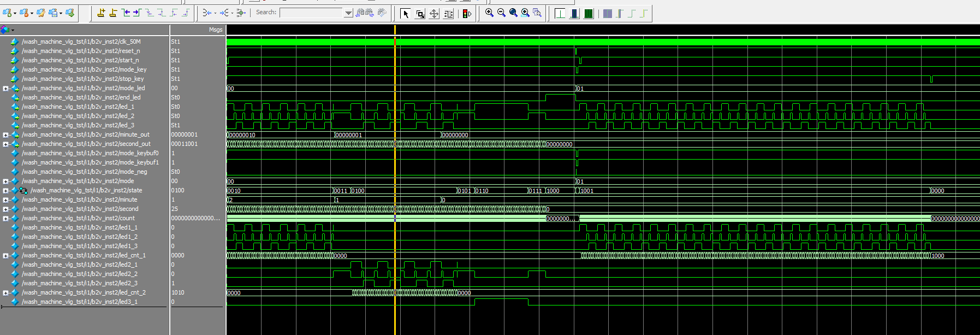Expand the minute_out signal bus
Screen dimensions: 980x335
click(5, 134)
